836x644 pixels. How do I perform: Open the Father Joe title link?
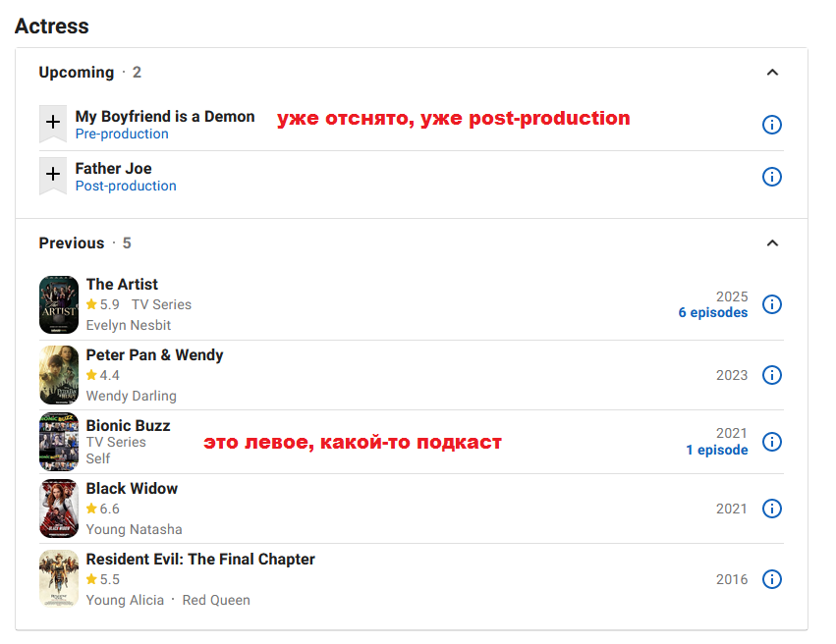tap(114, 168)
